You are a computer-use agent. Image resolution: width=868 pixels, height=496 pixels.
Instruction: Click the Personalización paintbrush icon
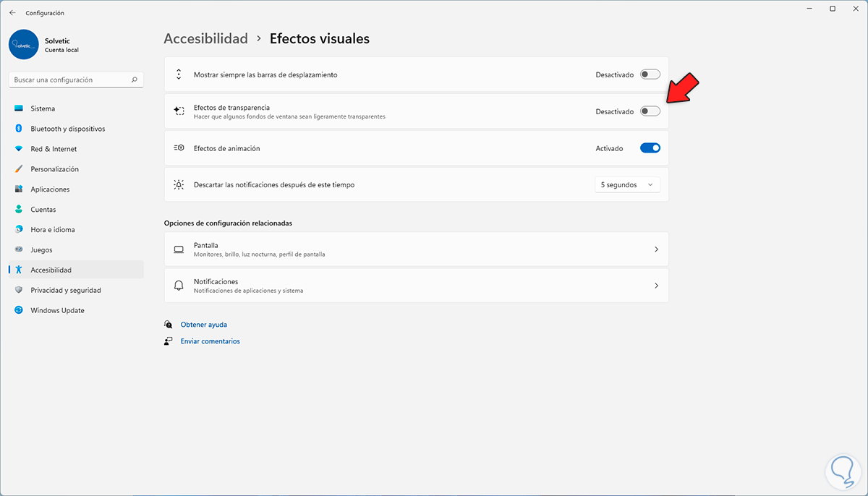click(19, 169)
